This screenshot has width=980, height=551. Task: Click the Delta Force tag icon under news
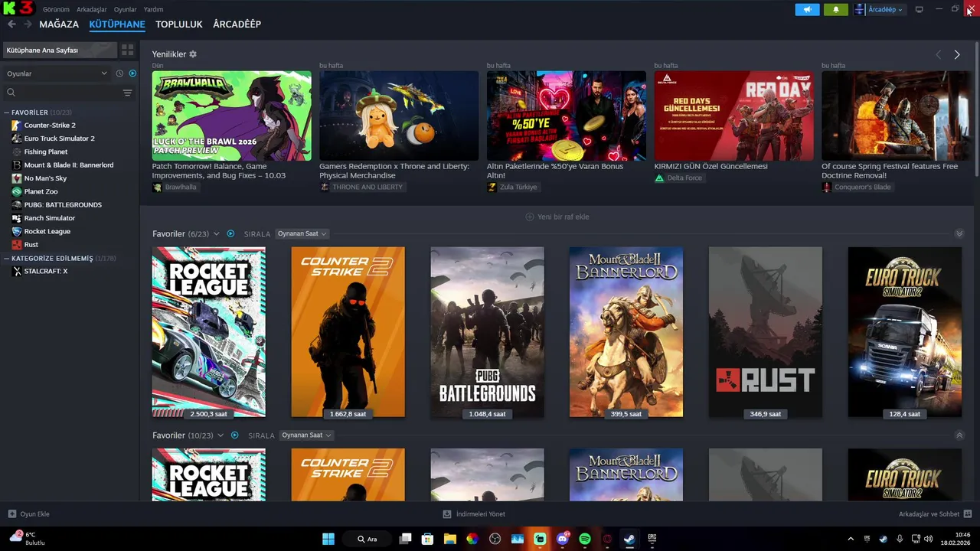point(659,178)
